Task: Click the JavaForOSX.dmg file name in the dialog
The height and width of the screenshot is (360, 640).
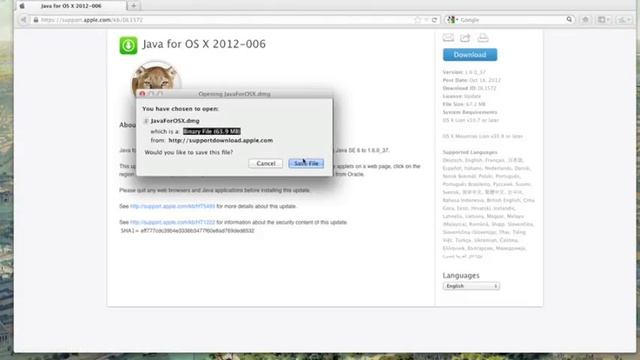Action: pos(175,121)
